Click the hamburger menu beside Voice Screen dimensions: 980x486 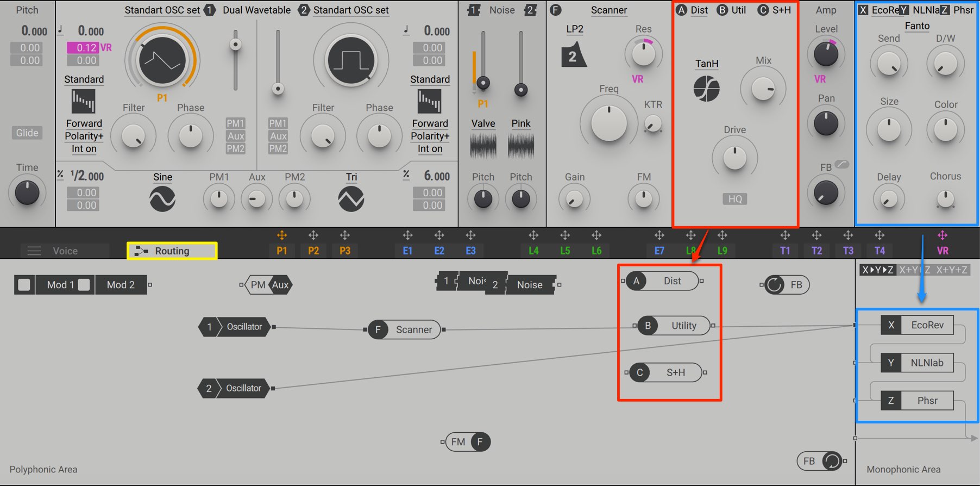[34, 251]
